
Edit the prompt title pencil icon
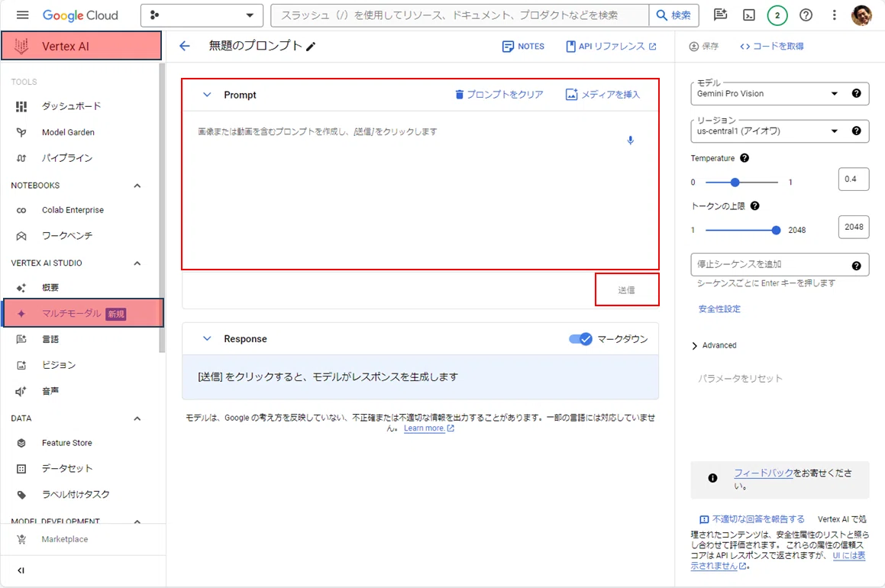[x=311, y=47]
